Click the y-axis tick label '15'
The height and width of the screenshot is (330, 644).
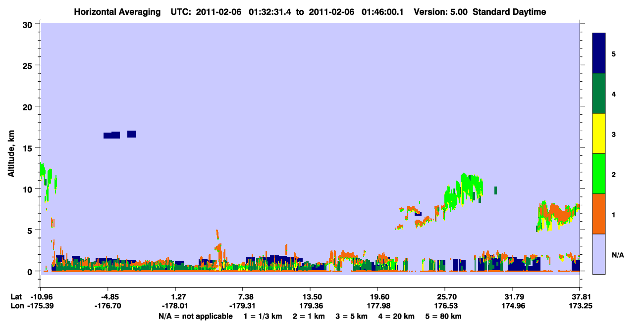(x=29, y=148)
